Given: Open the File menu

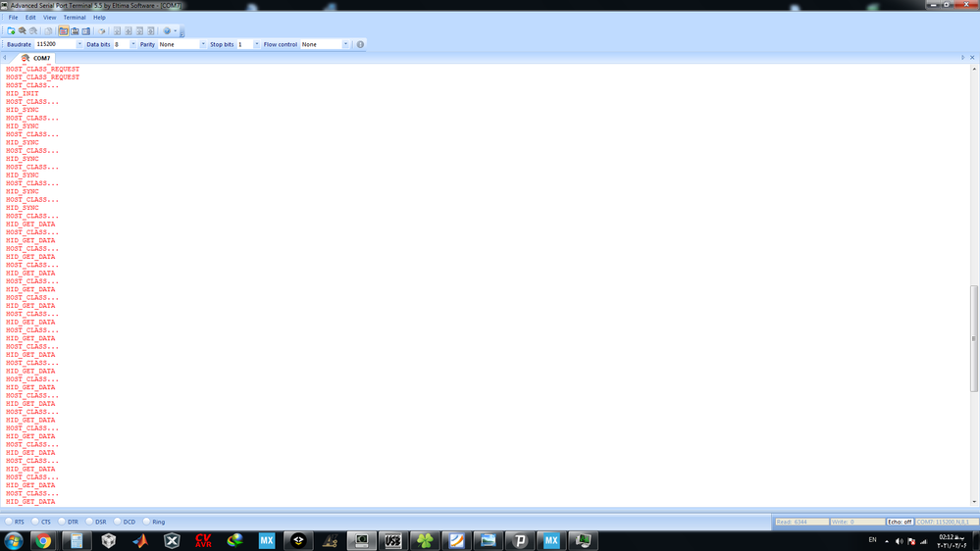Looking at the screenshot, I should 13,18.
